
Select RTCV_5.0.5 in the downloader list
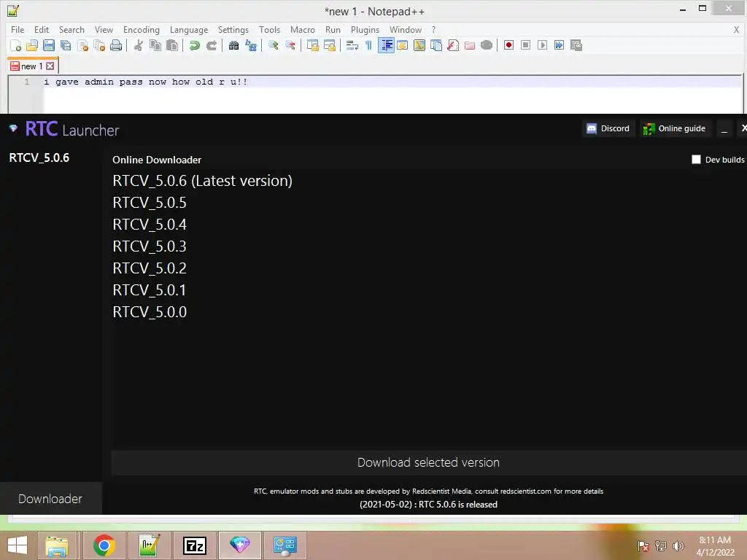pyautogui.click(x=150, y=203)
